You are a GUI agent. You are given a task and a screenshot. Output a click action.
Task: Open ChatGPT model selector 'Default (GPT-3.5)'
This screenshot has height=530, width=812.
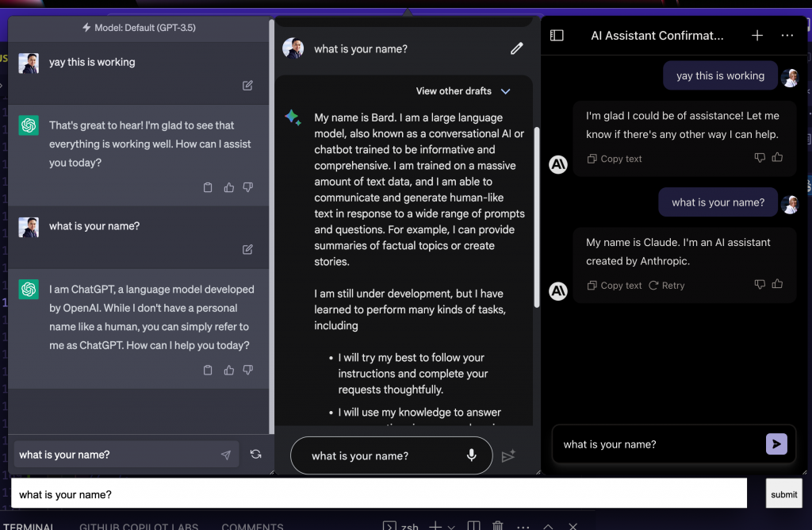click(x=139, y=28)
